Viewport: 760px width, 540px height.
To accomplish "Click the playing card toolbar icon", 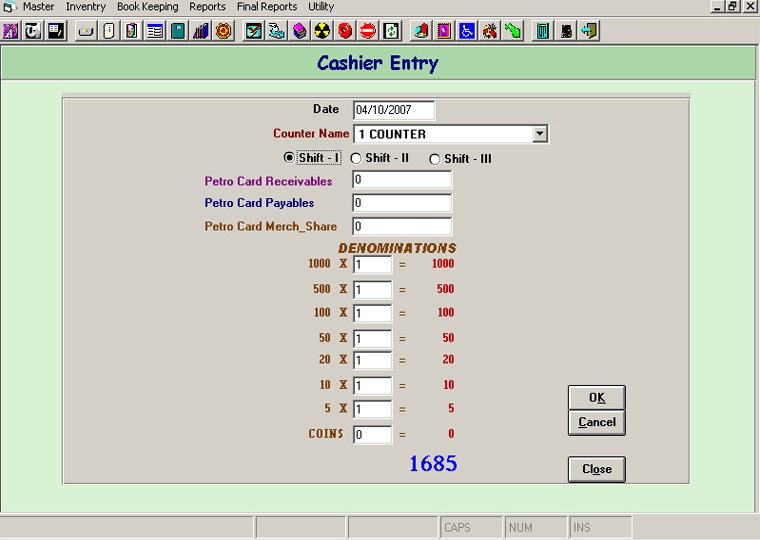I will 132,31.
